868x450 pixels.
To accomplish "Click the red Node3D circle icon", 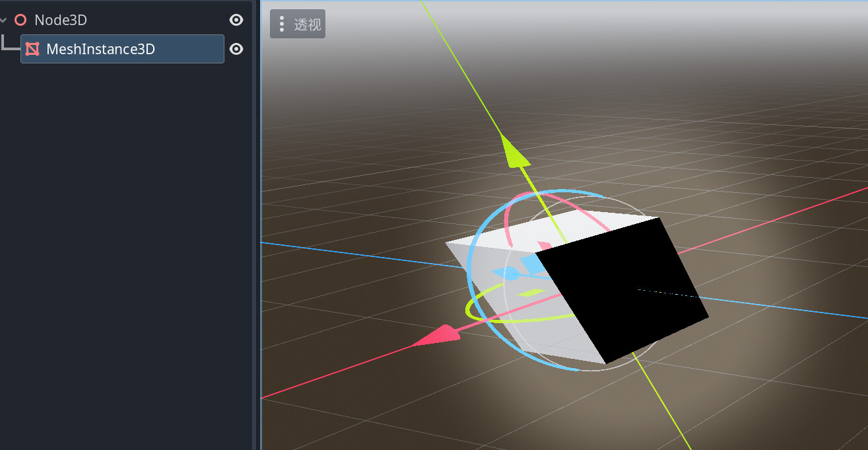I will pos(20,20).
